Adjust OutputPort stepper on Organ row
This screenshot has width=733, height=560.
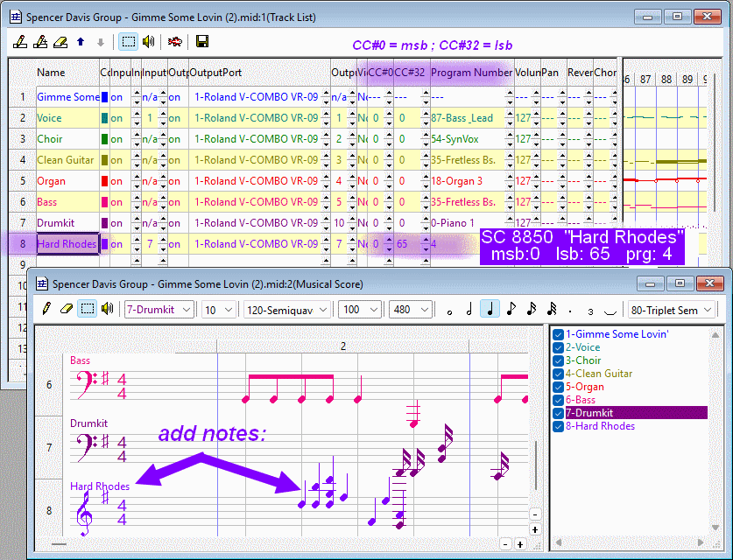click(x=326, y=181)
